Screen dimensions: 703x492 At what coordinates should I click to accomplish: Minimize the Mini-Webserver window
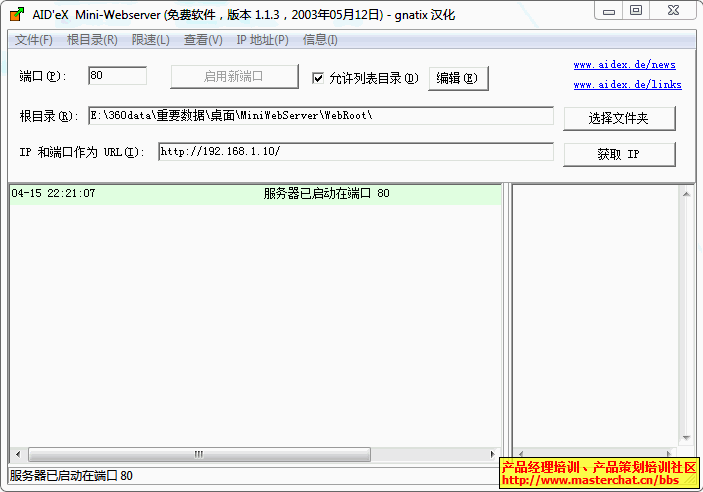click(608, 11)
